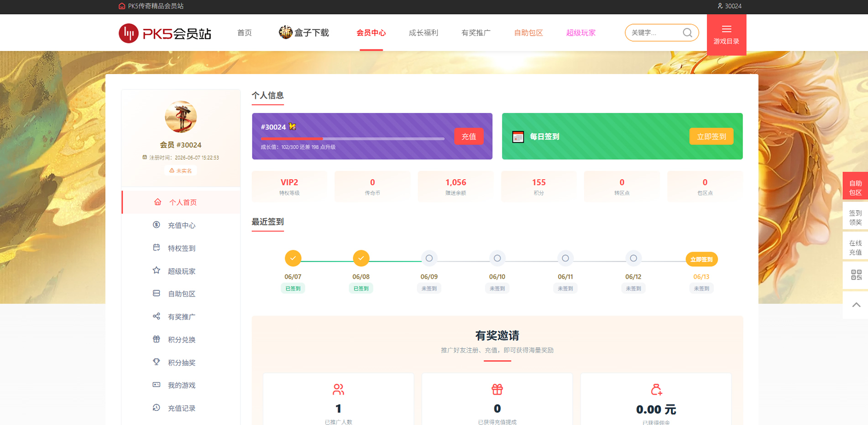The width and height of the screenshot is (868, 425).
Task: Click the 未实名 verification badge
Action: (x=181, y=171)
